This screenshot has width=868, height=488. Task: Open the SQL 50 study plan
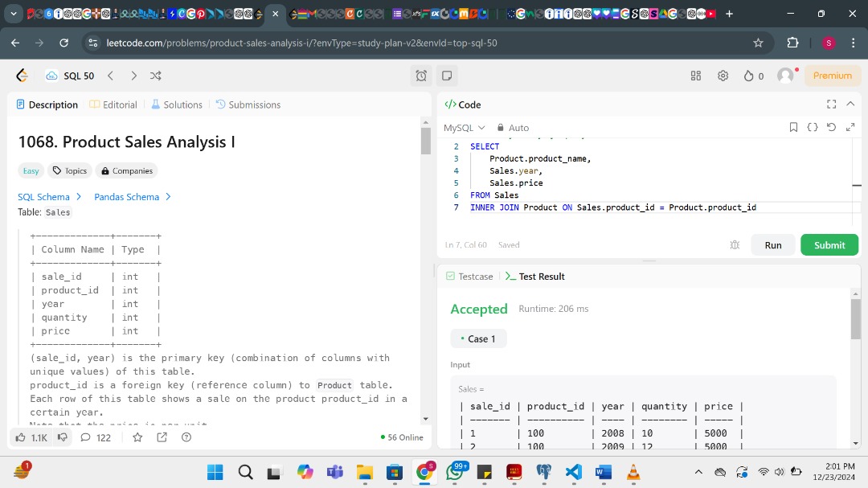pos(70,76)
